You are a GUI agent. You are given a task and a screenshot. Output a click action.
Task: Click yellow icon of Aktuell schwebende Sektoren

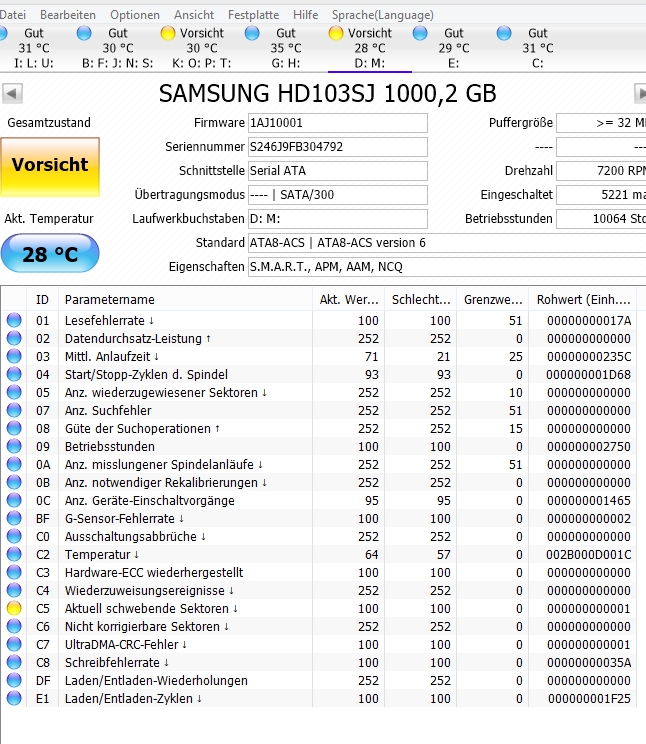click(14, 608)
